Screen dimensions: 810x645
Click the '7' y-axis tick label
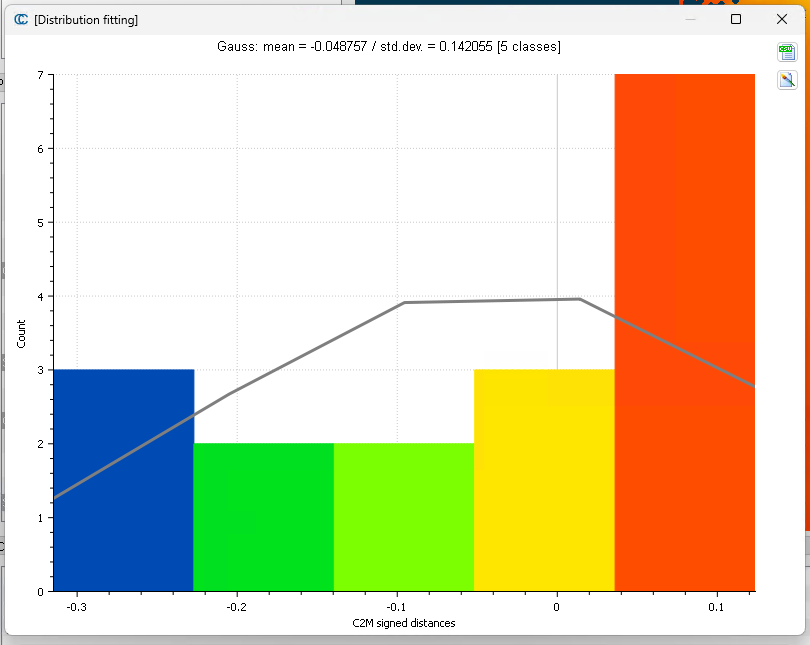point(40,75)
